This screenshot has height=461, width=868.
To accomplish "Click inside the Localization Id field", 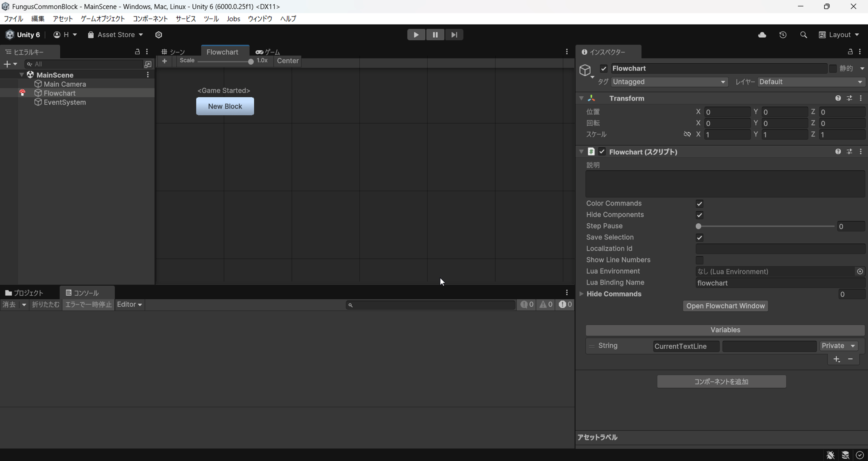I will coord(780,248).
